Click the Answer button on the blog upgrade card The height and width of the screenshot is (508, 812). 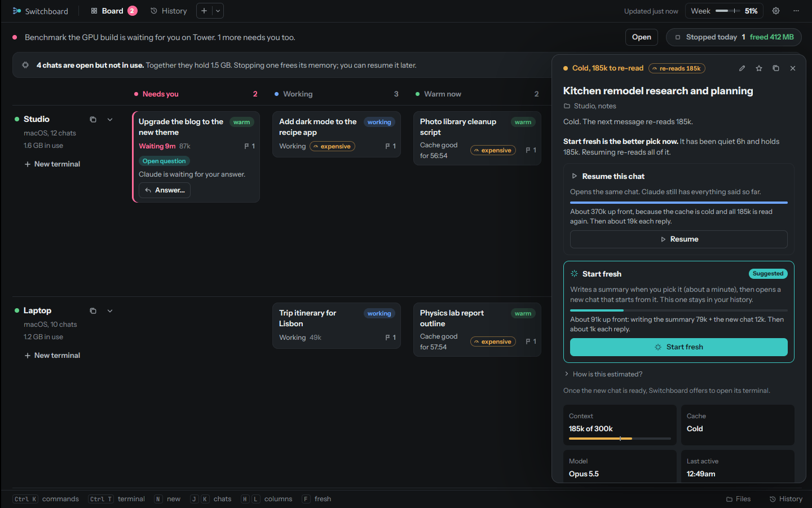tap(165, 190)
